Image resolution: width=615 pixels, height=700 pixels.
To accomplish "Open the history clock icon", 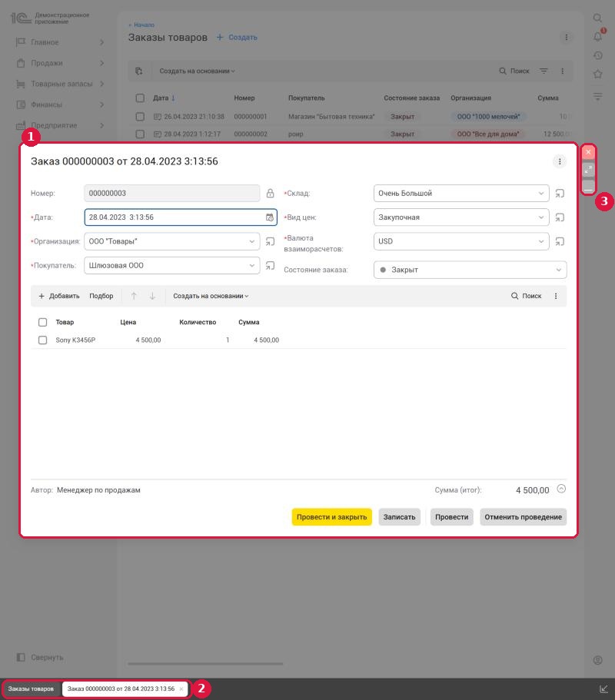I will (x=598, y=55).
